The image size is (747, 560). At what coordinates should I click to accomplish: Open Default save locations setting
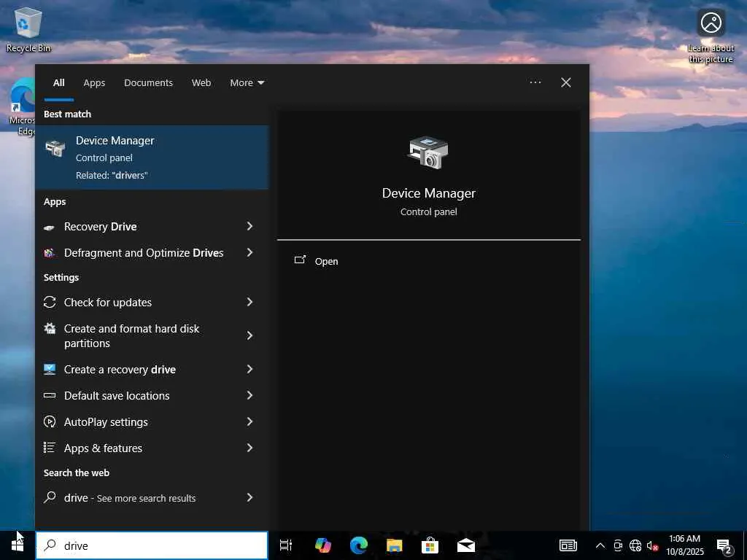(x=152, y=395)
